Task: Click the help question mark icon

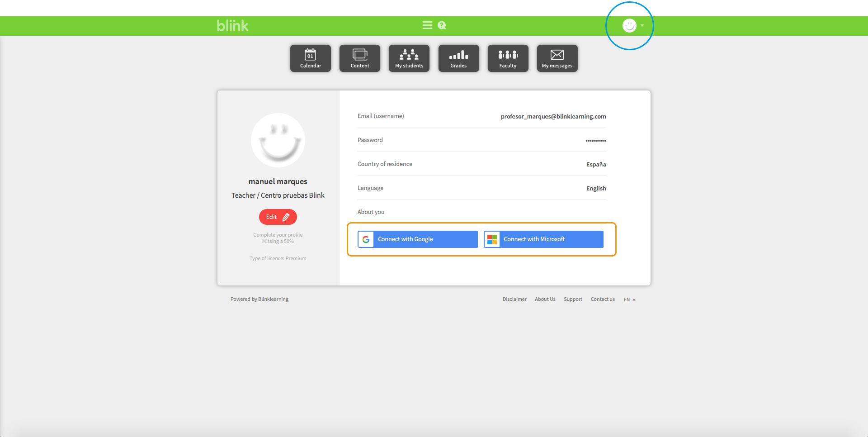Action: point(442,25)
